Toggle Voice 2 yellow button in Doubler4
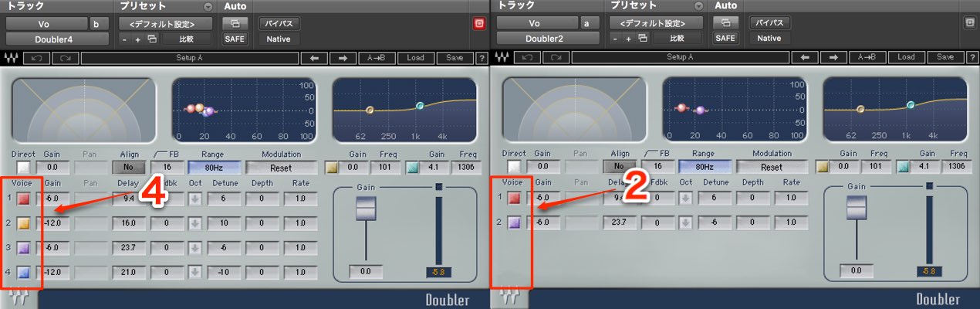The width and height of the screenshot is (980, 309). point(23,223)
